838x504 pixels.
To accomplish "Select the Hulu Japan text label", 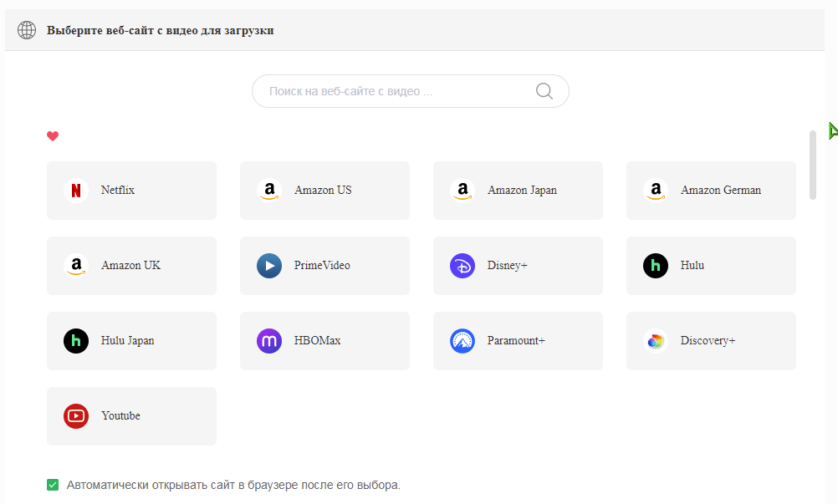I will point(128,341).
